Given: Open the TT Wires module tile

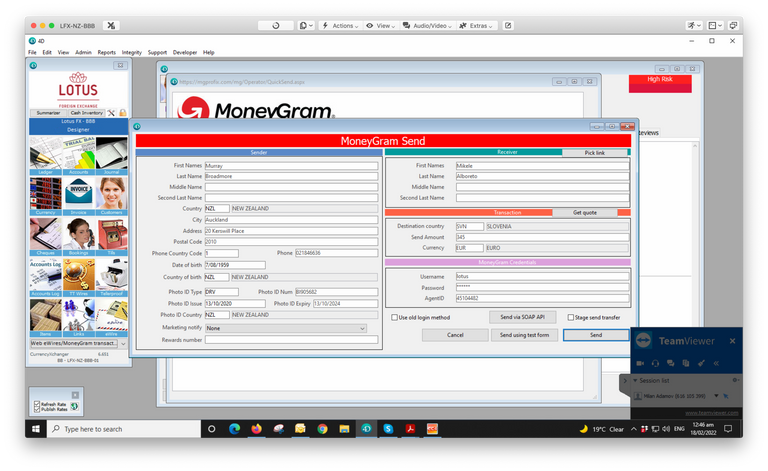Looking at the screenshot, I should tap(78, 278).
